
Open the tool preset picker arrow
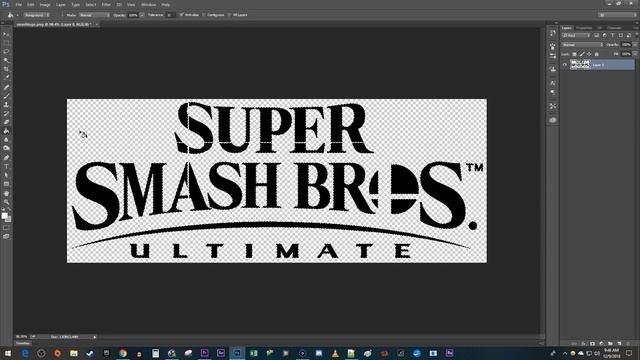[x=17, y=15]
